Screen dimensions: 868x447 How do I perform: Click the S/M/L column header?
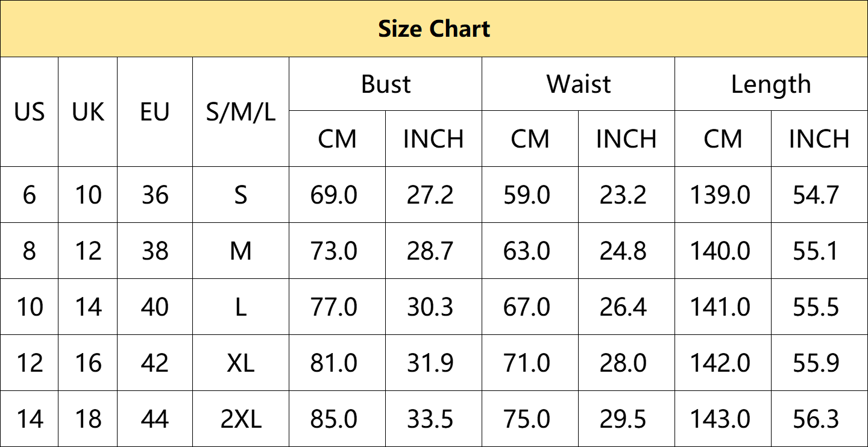[241, 112]
